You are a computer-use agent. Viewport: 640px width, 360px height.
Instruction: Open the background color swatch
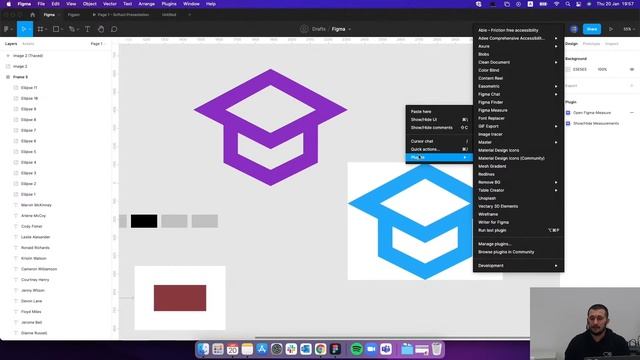tap(568, 69)
